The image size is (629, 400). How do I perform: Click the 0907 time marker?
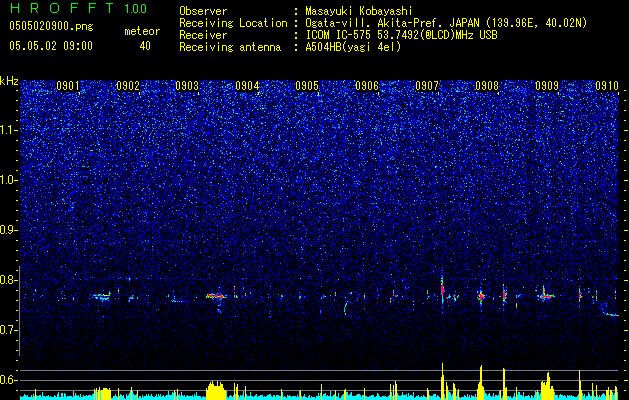pyautogui.click(x=427, y=86)
